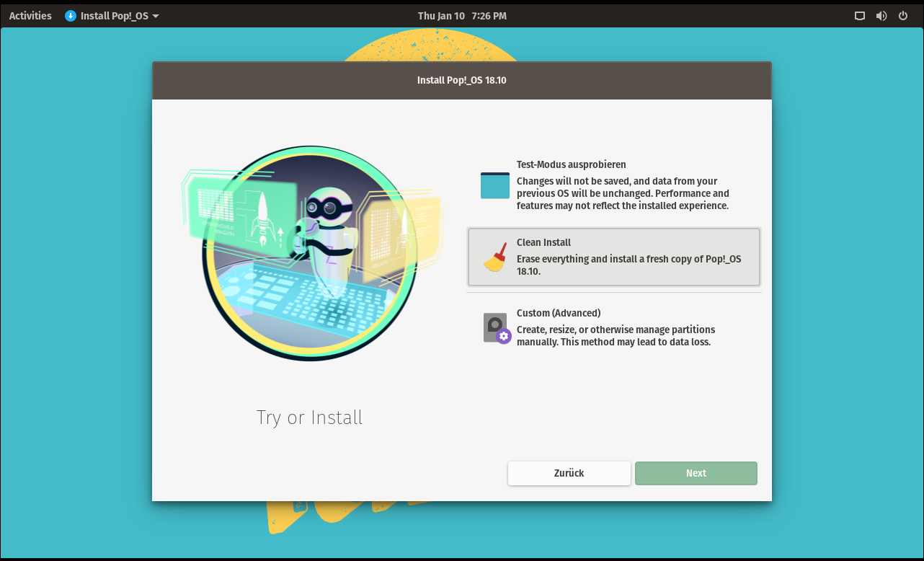
Task: Click the 'Try or Install' heading
Action: pos(309,418)
